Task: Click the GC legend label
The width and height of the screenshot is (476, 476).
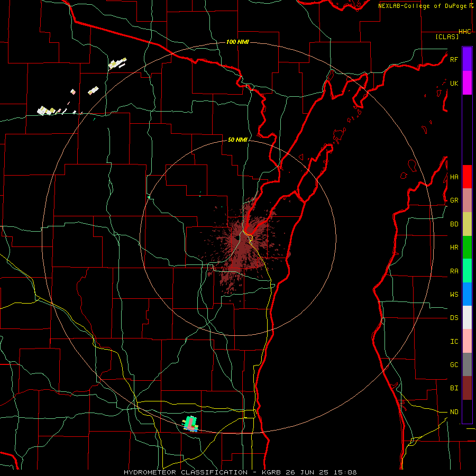Action: 454,365
